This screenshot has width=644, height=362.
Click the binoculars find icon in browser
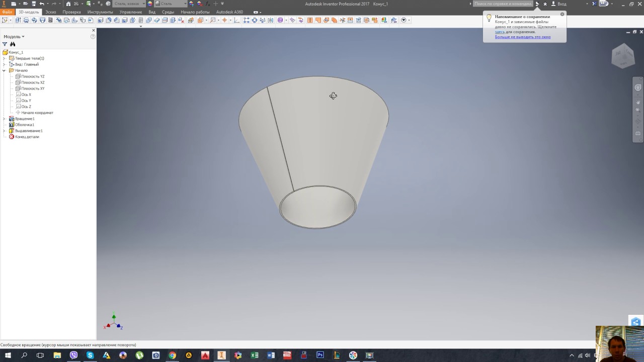tap(13, 44)
